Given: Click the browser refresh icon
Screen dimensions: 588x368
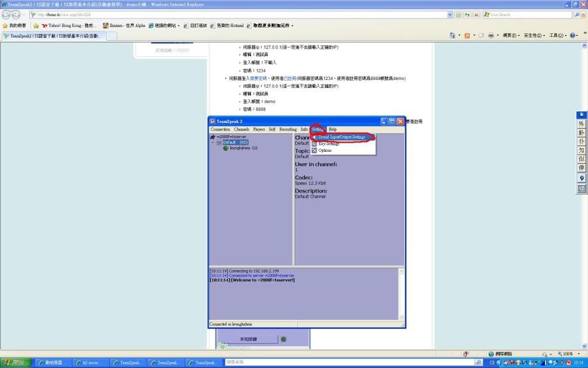Looking at the screenshot, I should coord(467,14).
